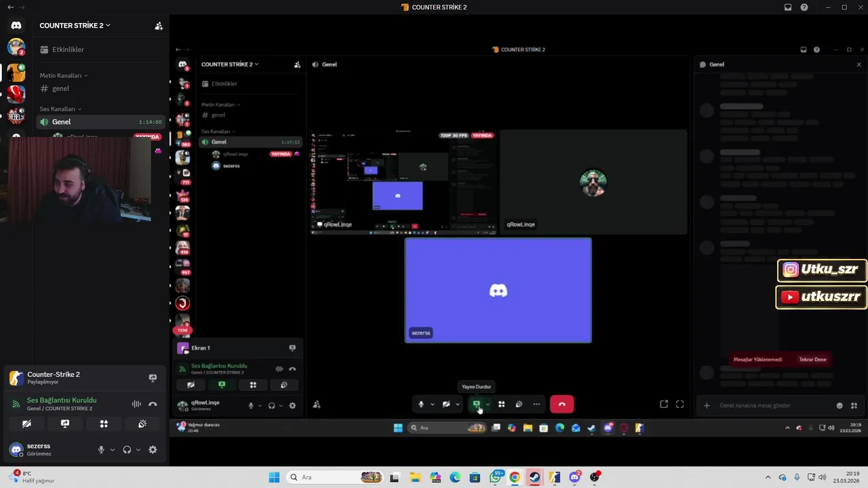Image resolution: width=868 pixels, height=488 pixels.
Task: Open stream options arrow in call bar
Action: point(488,405)
